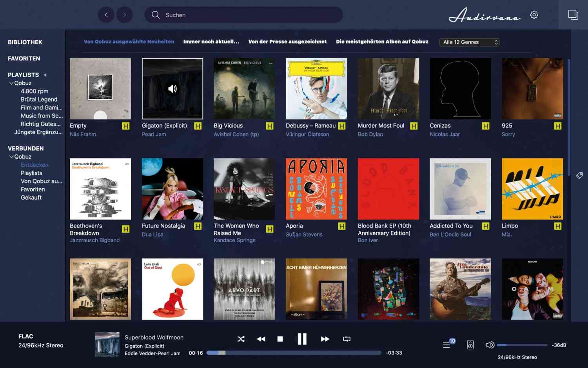Screen dimensions: 588x368
Task: Select Von der Presse ausgezeichnet tab
Action: 287,42
